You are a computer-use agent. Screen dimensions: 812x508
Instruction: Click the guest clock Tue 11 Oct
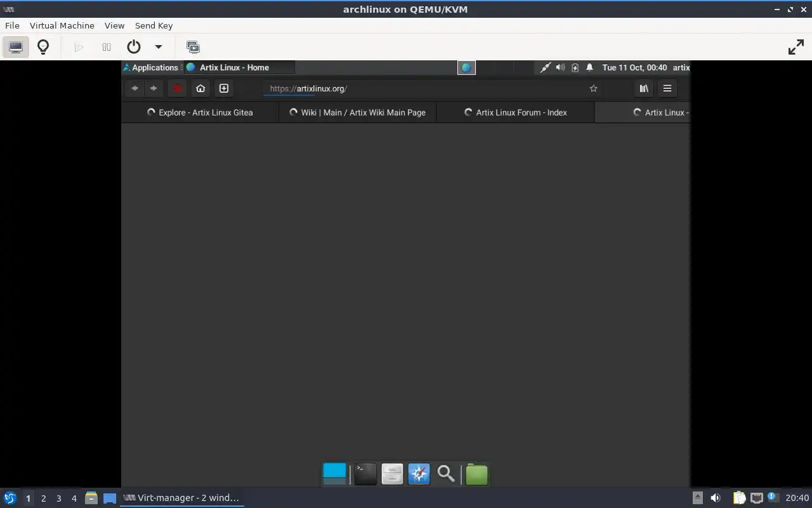[634, 67]
